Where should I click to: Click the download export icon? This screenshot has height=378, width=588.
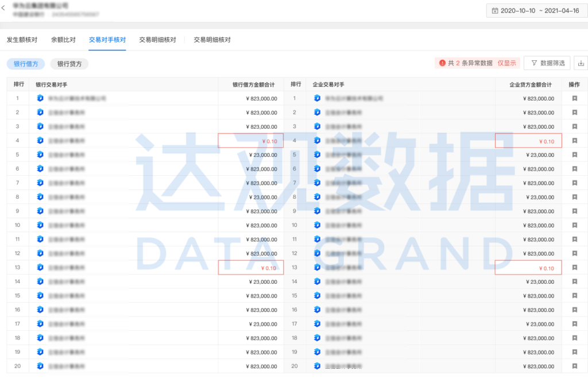click(x=582, y=63)
